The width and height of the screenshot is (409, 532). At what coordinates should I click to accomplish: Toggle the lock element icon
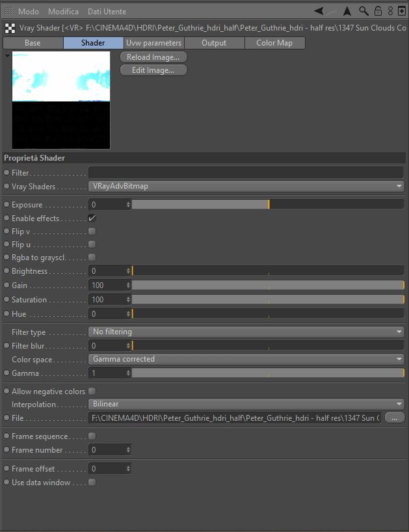378,11
